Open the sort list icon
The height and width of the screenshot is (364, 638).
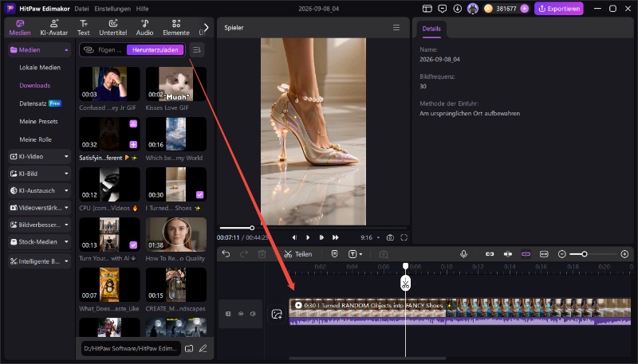tap(197, 50)
